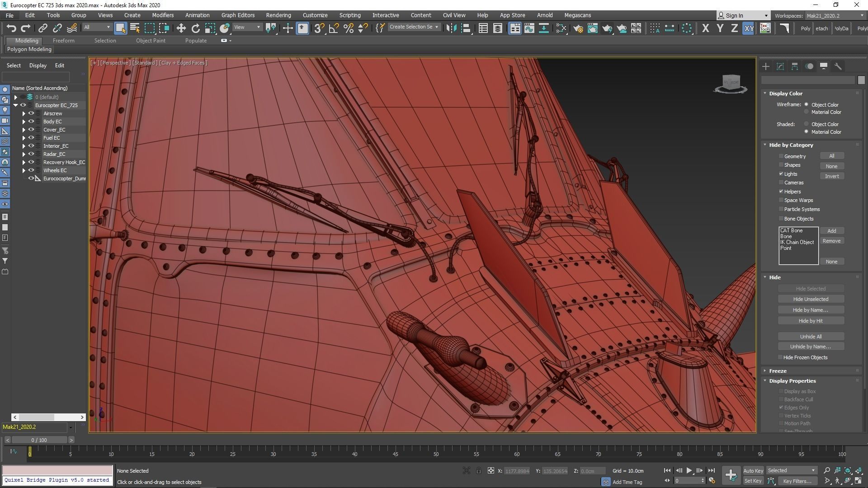The image size is (868, 488).
Task: Switch to Hierarchy panel icon
Action: pos(794,66)
